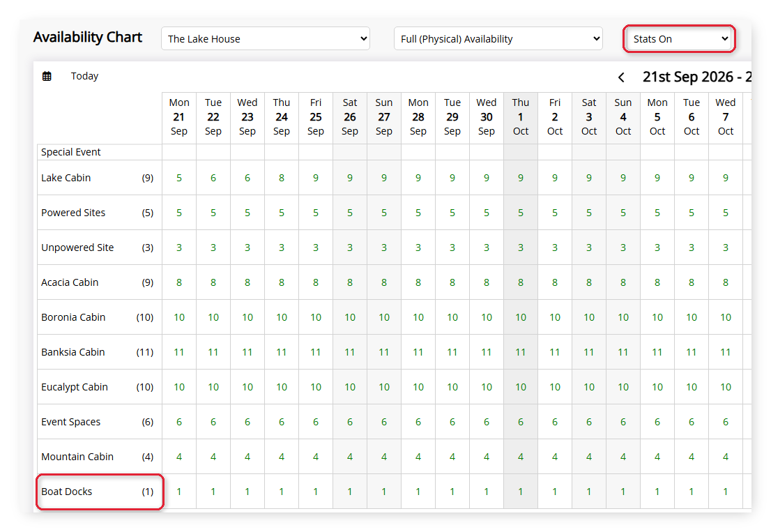Select the Wed 30 Sep column header

[x=487, y=117]
